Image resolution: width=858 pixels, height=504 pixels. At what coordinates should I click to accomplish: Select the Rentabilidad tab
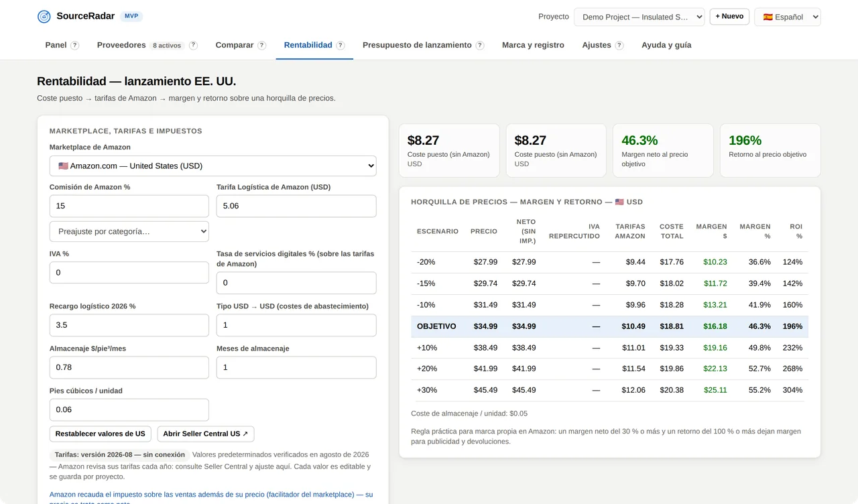pos(308,45)
